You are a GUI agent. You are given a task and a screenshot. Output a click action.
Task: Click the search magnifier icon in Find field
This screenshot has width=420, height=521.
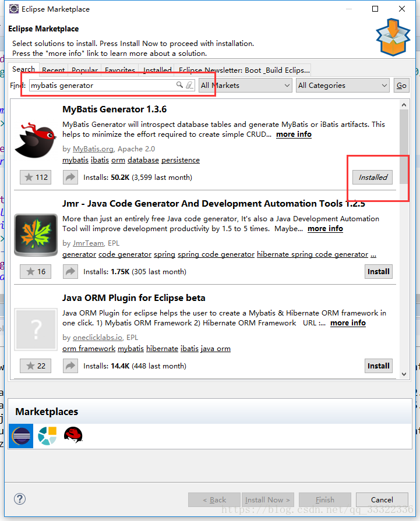click(179, 85)
